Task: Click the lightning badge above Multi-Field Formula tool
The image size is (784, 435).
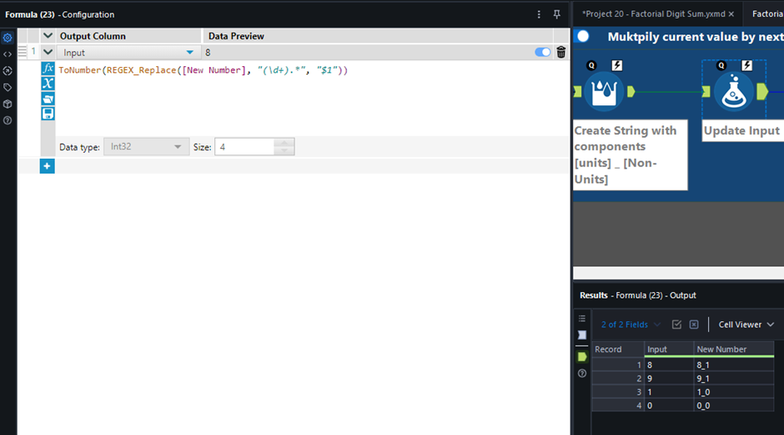Action: (x=617, y=66)
